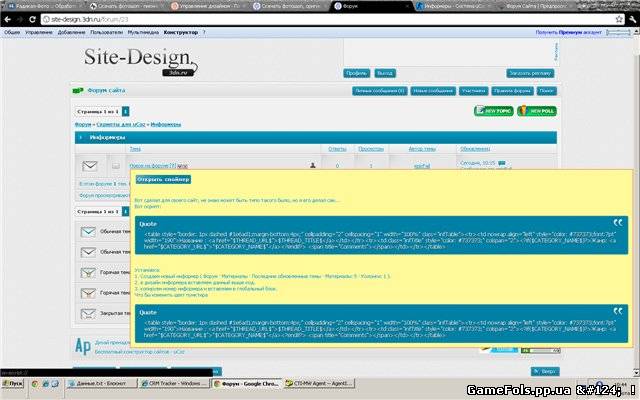Image resolution: width=640 pixels, height=400 pixels.
Task: Click the Форум сайта heading link
Action: pos(106,90)
